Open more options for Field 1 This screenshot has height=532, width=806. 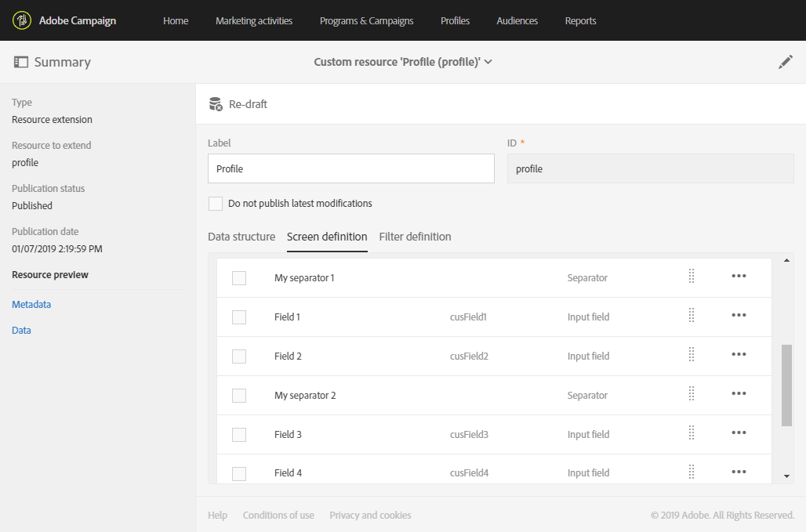coord(739,315)
